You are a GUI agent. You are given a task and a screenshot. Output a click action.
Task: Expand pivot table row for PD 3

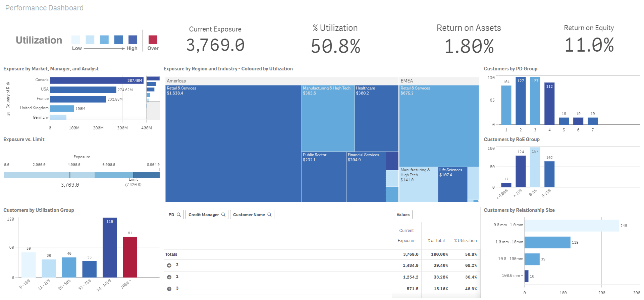(169, 289)
